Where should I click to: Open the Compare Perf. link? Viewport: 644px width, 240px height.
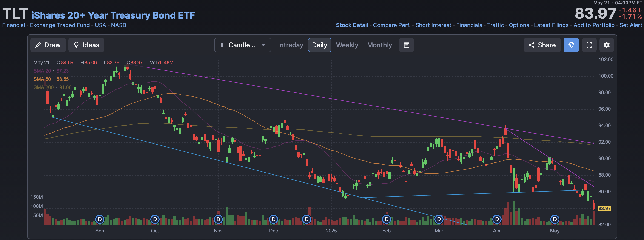391,25
